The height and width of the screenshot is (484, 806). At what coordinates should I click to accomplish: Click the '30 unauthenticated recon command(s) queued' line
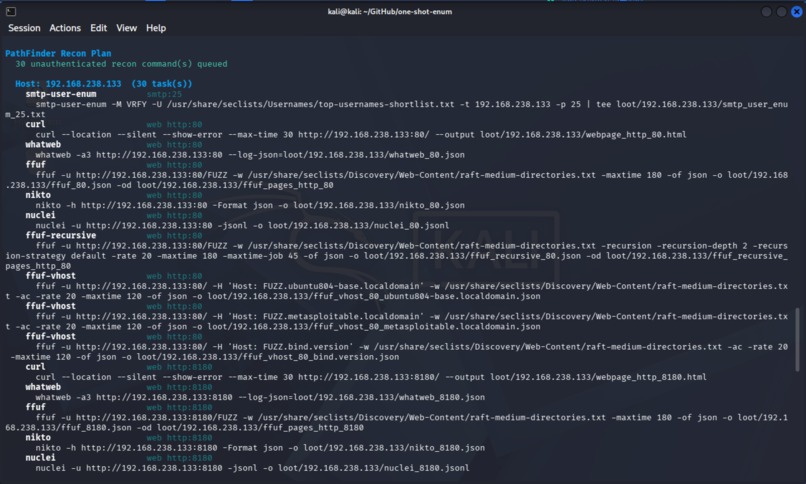(121, 64)
